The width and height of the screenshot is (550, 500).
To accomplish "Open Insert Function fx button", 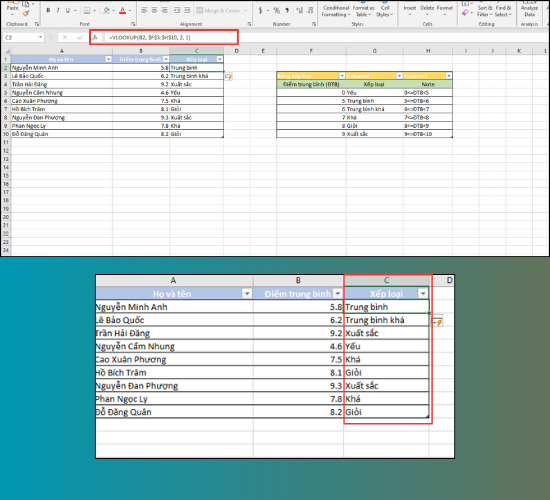I will coord(95,37).
